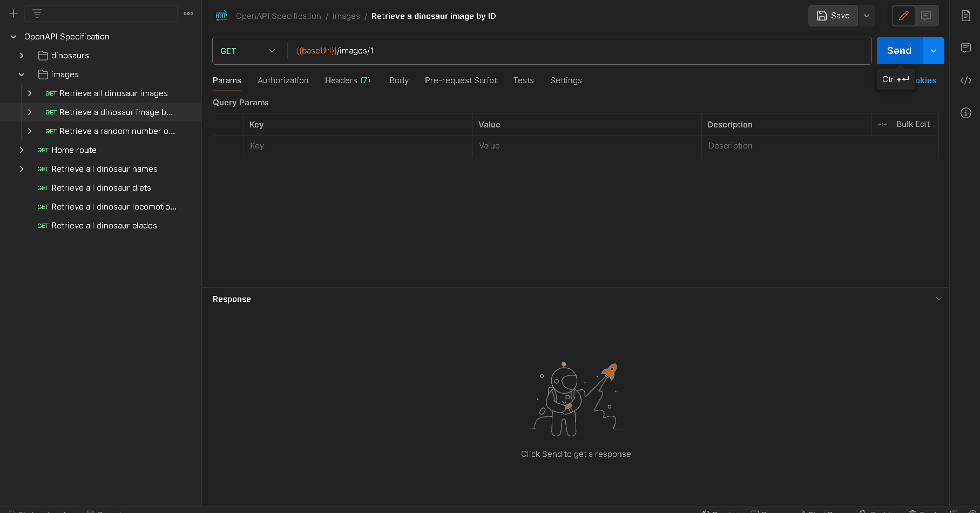
Task: Open the filter icon in the sidebar
Action: 37,13
